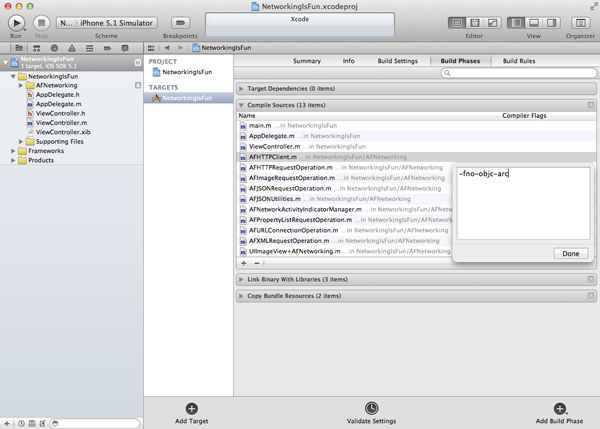
Task: Show the Breakpoint navigator
Action: (x=107, y=48)
